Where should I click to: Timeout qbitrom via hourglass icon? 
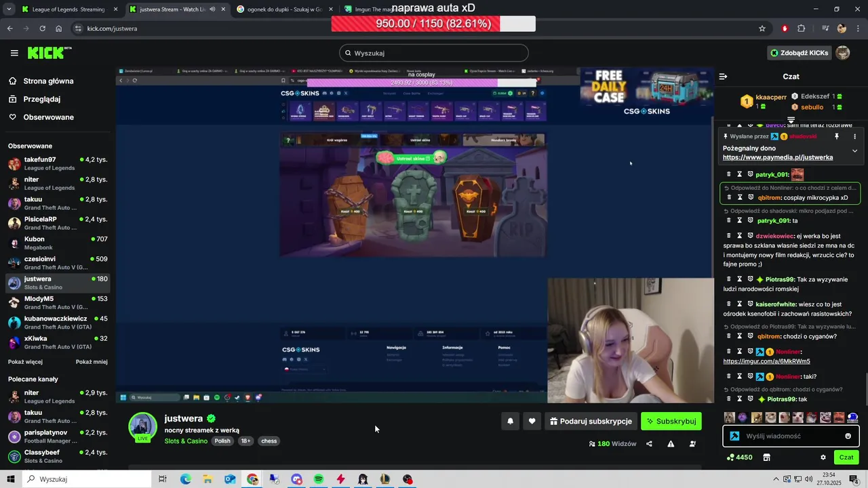[x=740, y=197]
